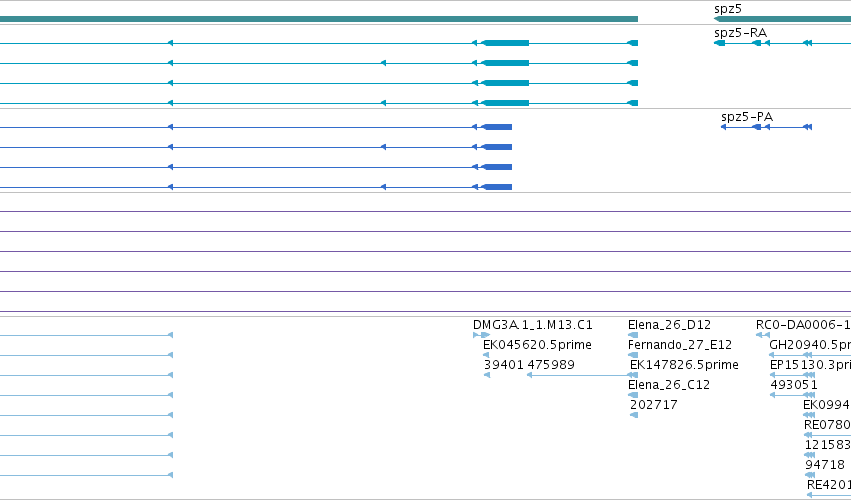Select the Elena_26_D12 label
Viewport: 851px width, 500px height.
(669, 325)
